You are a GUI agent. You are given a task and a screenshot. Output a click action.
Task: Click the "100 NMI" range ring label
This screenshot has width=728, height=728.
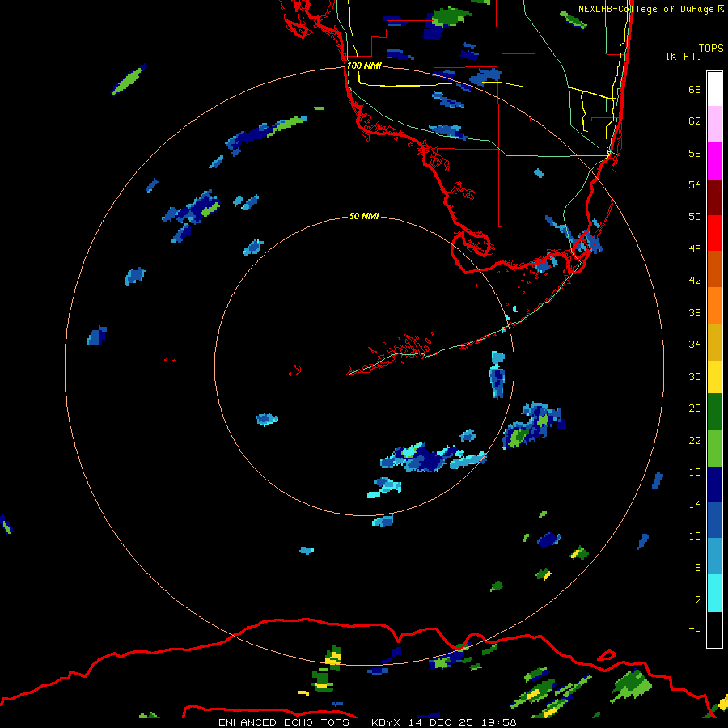pyautogui.click(x=364, y=66)
